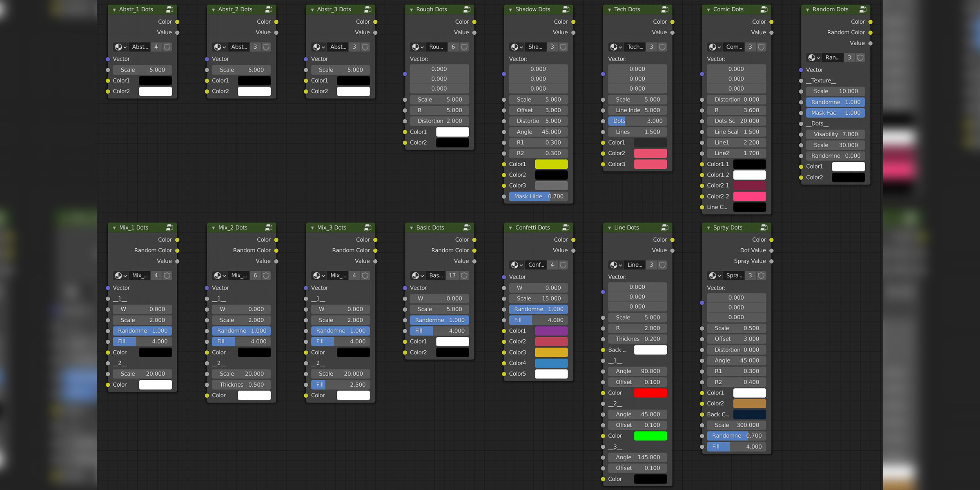Toggle fake user shield on Shadow Dots
The width and height of the screenshot is (980, 490).
coord(563,47)
